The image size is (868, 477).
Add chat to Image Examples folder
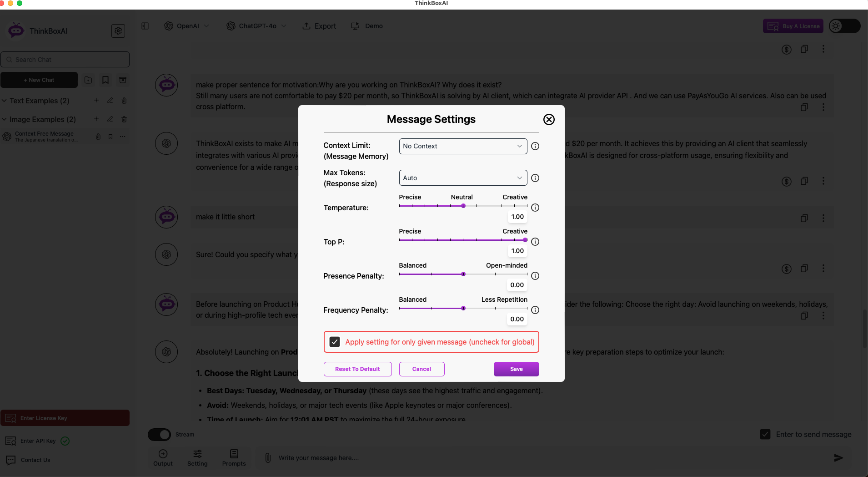pyautogui.click(x=96, y=119)
